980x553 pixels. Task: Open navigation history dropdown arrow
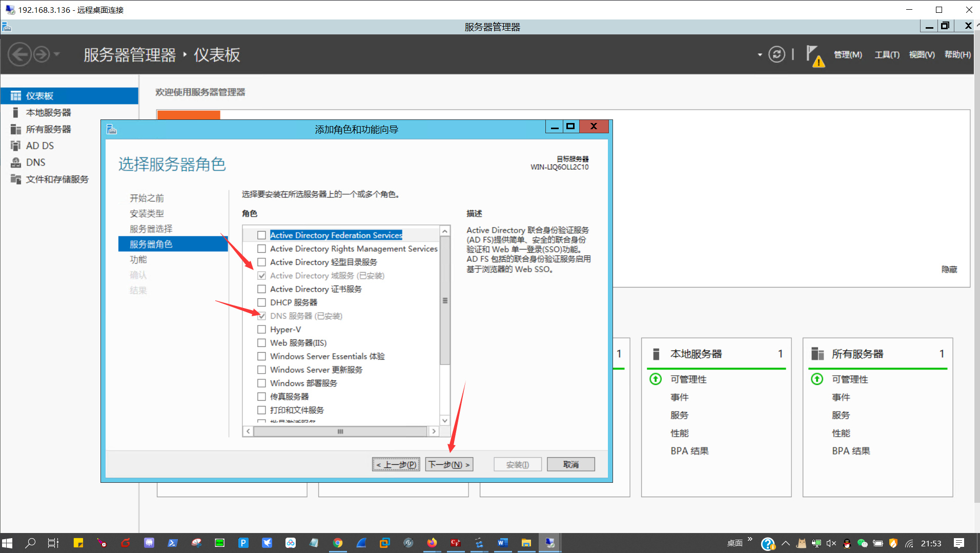coord(57,54)
